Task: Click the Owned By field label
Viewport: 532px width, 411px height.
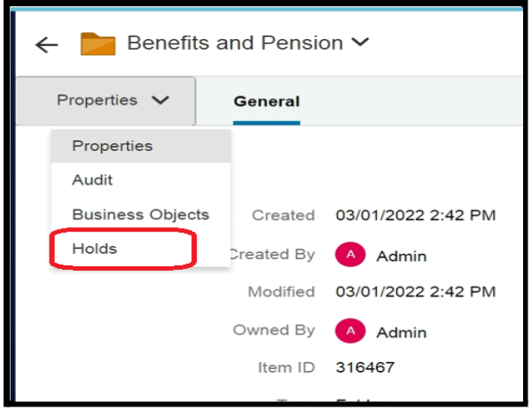Action: [x=273, y=330]
